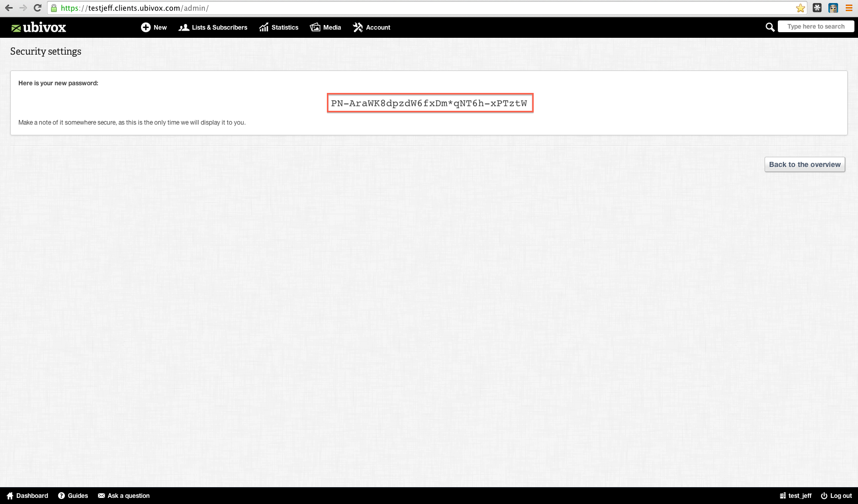Click the people icon for Lists & Subscribers

(x=184, y=28)
